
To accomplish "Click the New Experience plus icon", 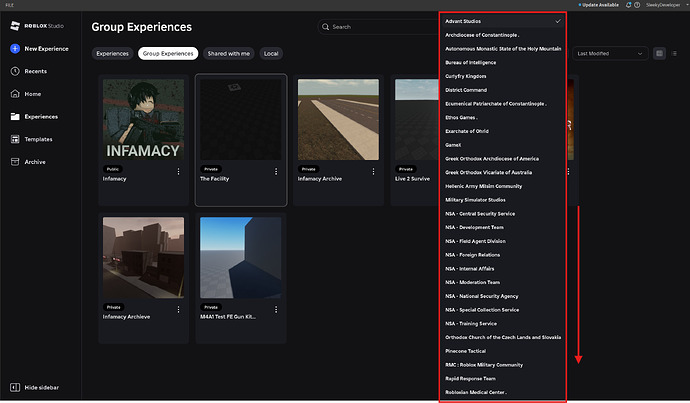I will point(15,48).
